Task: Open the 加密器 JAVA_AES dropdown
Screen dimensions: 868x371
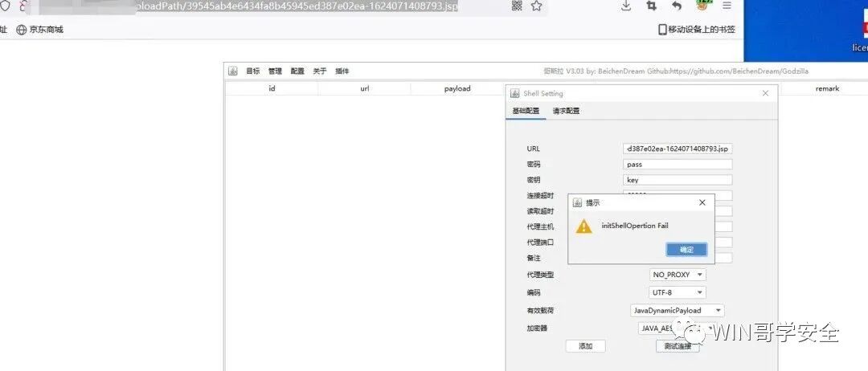Action: click(678, 328)
